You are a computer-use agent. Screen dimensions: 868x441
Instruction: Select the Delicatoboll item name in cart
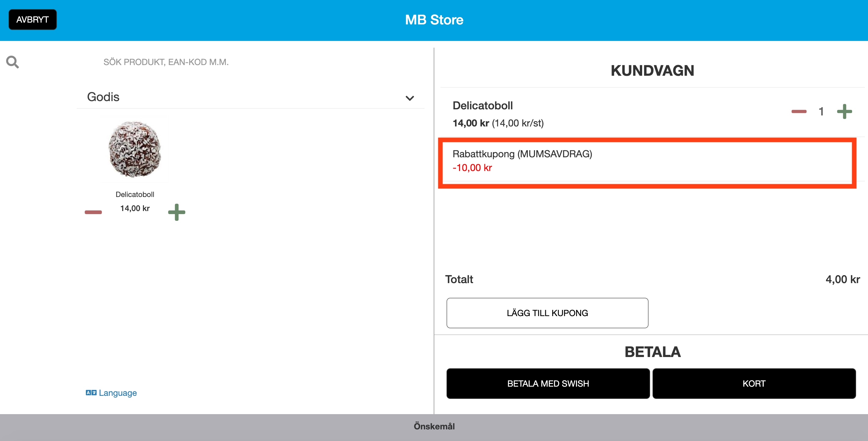coord(483,106)
